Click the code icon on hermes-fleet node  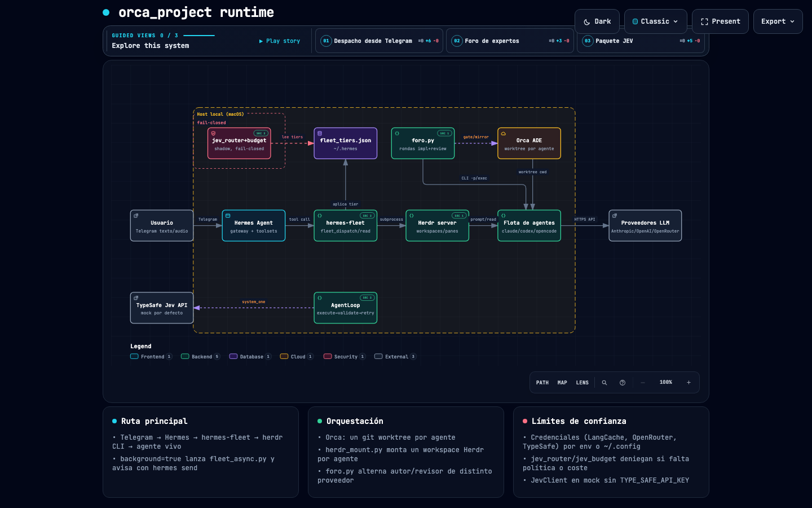(x=320, y=216)
